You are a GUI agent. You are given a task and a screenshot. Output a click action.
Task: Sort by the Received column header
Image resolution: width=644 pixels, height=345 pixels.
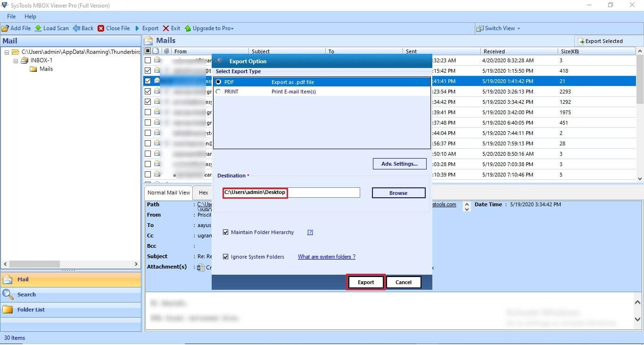click(519, 51)
